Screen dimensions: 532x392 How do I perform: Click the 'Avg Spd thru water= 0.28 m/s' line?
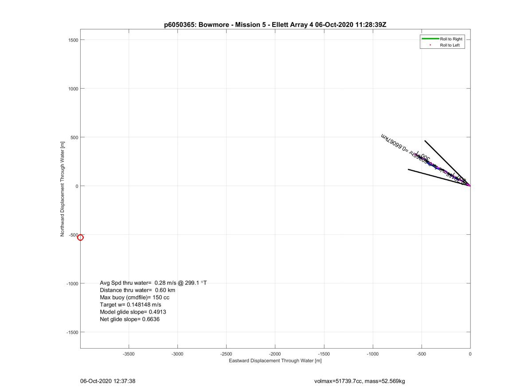coord(153,283)
